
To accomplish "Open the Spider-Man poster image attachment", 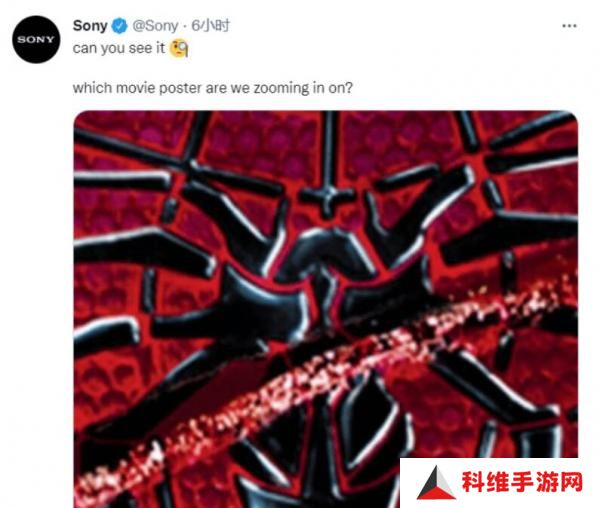I will pos(326,309).
